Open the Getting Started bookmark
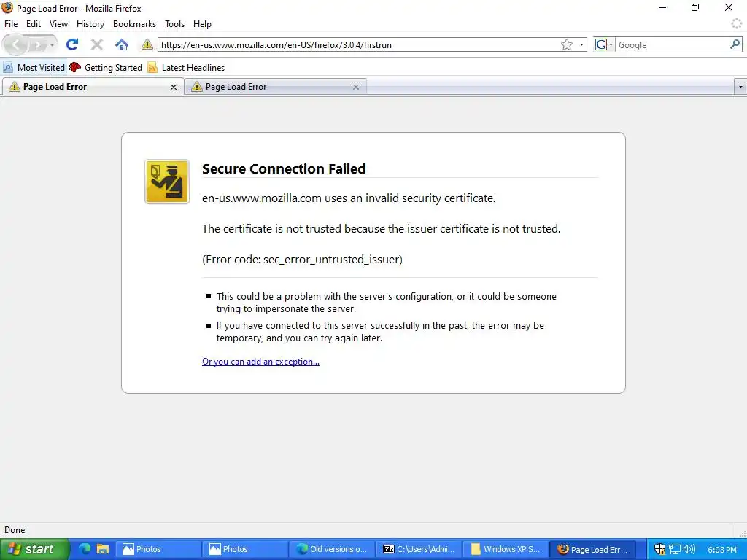Viewport: 747px width, 560px height. 106,68
